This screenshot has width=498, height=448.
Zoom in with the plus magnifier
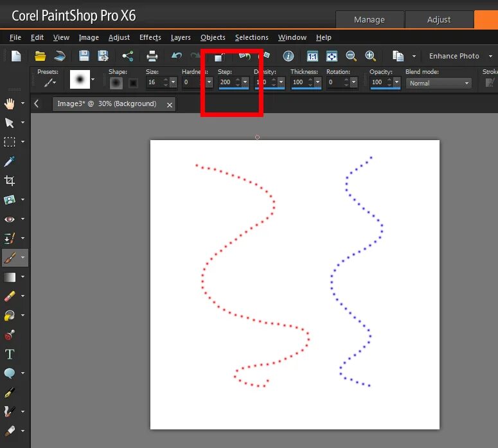tap(370, 56)
